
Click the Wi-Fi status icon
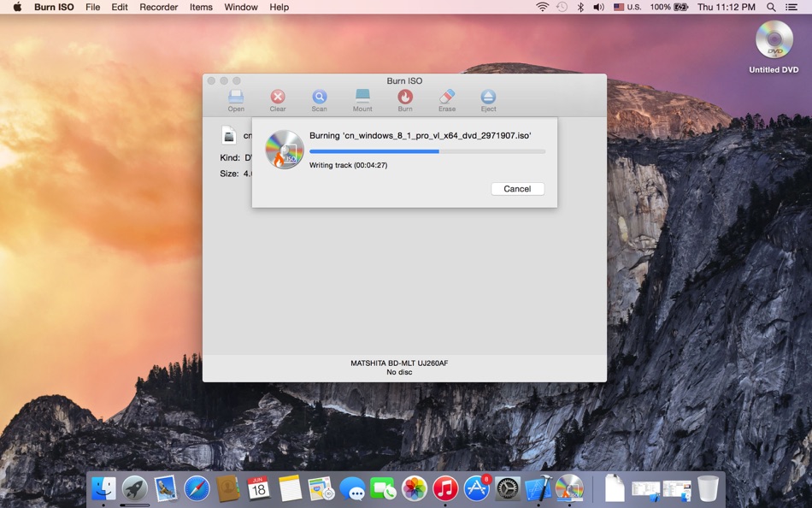click(x=542, y=7)
